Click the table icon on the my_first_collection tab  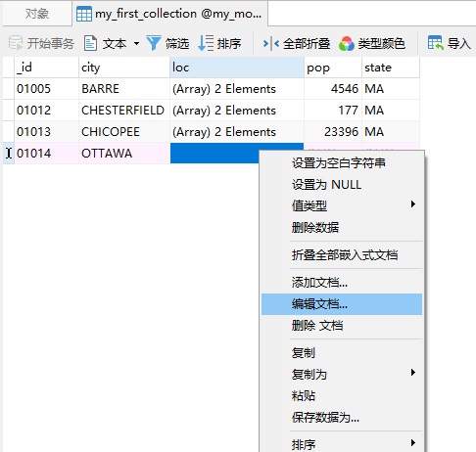click(x=84, y=14)
